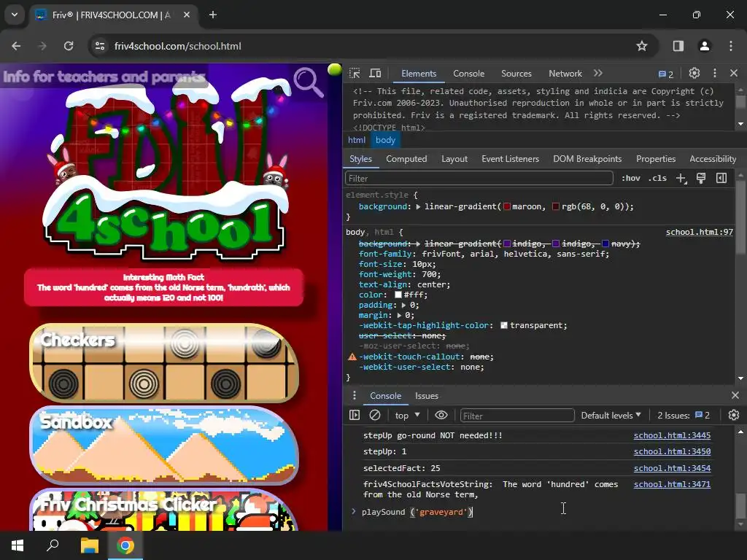747x560 pixels.
Task: Select body in the breadcrumb bar
Action: (x=385, y=140)
